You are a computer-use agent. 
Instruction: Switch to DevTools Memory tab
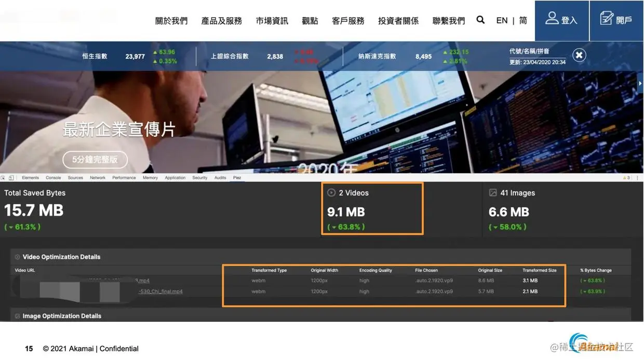click(150, 178)
